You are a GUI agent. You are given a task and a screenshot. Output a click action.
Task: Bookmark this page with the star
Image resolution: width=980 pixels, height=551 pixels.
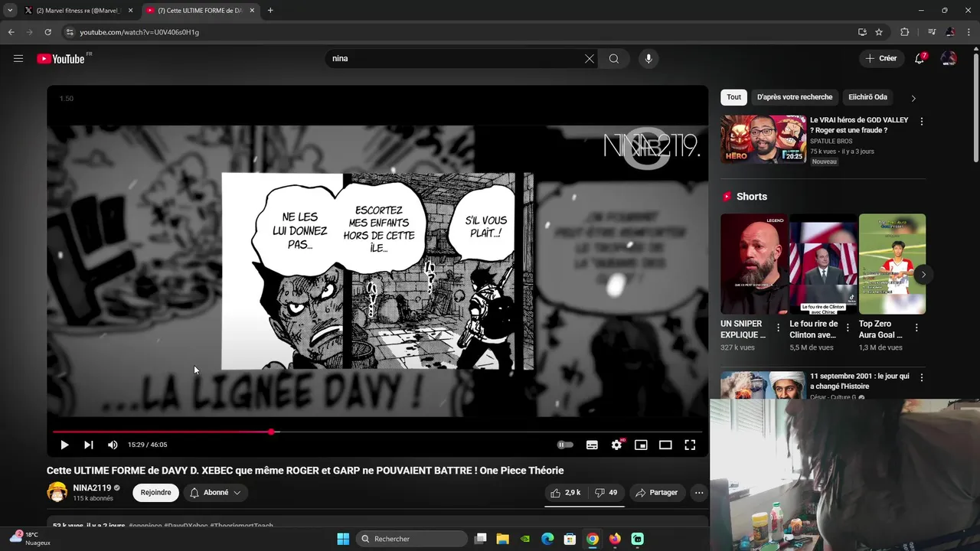point(879,32)
